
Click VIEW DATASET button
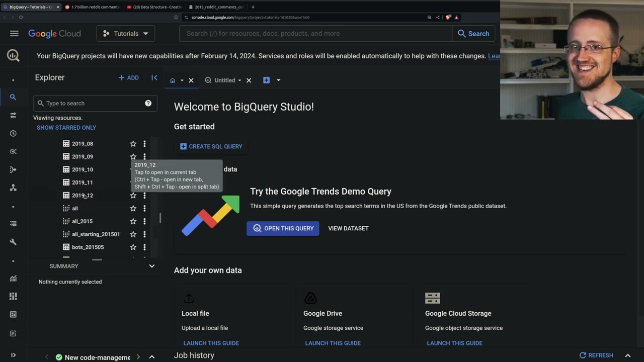click(x=348, y=228)
